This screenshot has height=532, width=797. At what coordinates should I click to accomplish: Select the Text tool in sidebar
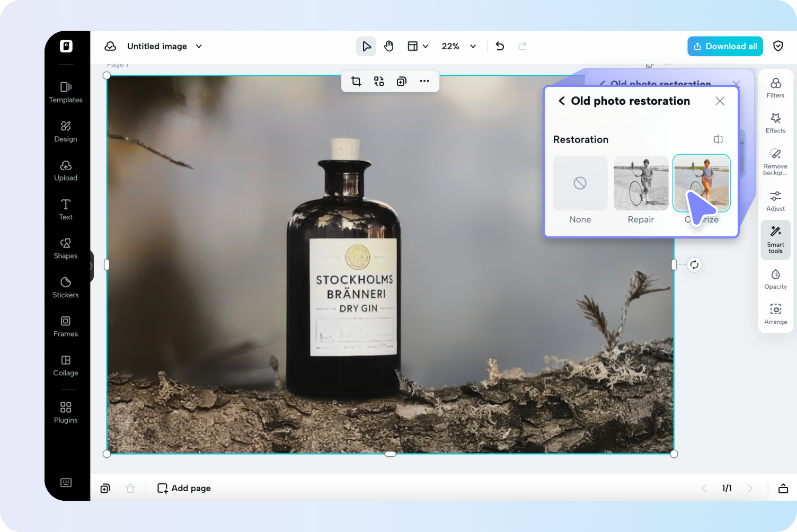[x=66, y=209]
